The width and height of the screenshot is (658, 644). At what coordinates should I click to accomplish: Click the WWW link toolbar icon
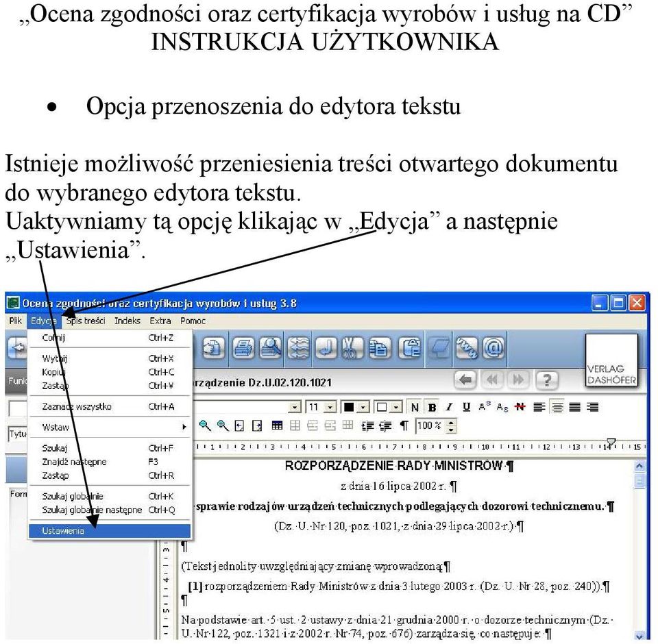[467, 348]
